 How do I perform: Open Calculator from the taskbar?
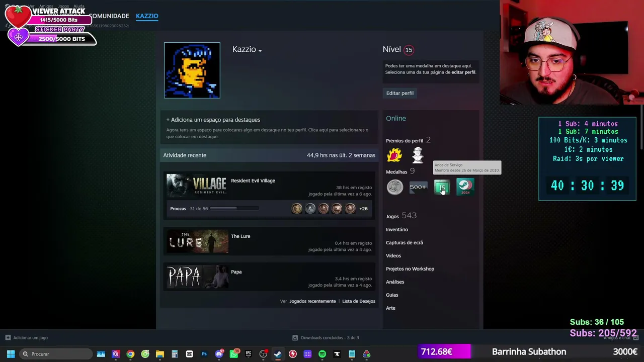coord(175,354)
